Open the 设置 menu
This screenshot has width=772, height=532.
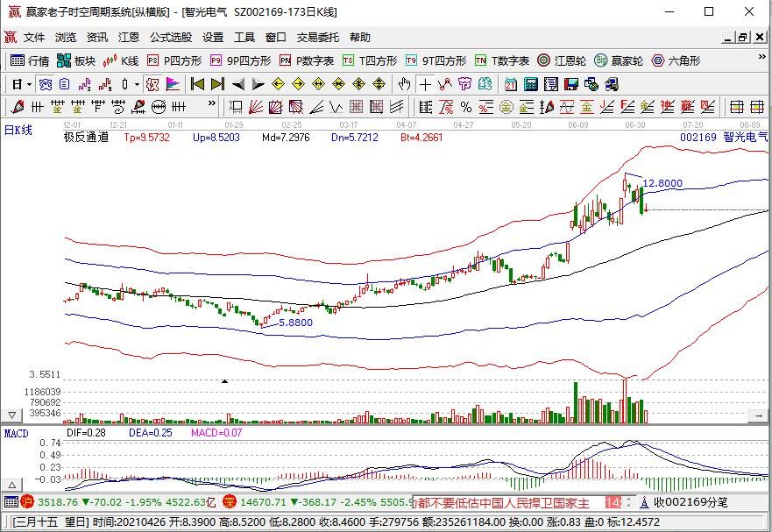pyautogui.click(x=213, y=38)
